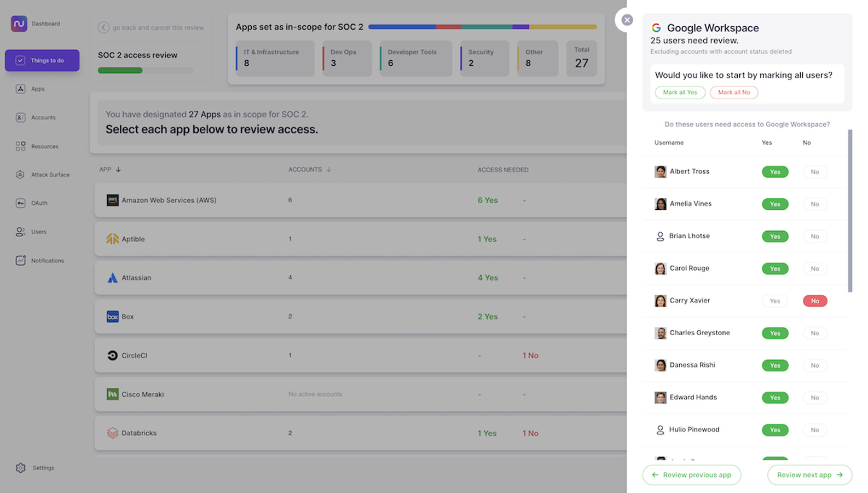Click Carry Xavier avatar
The height and width of the screenshot is (493, 868).
coord(661,301)
